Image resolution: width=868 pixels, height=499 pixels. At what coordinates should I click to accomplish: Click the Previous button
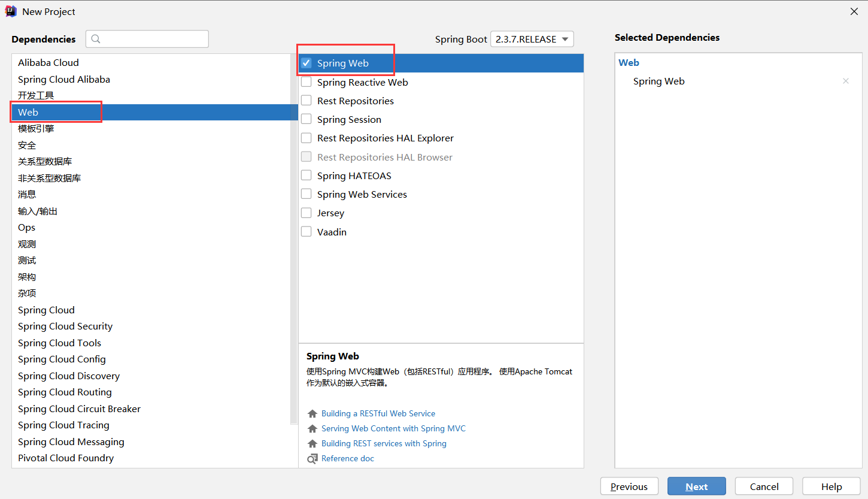(629, 486)
